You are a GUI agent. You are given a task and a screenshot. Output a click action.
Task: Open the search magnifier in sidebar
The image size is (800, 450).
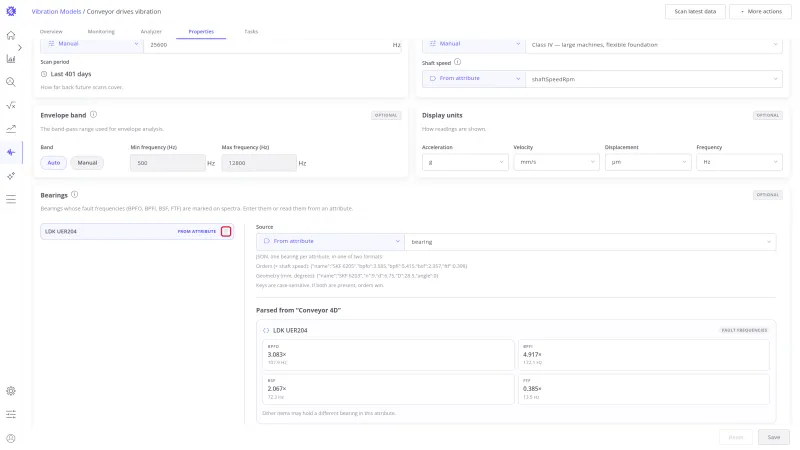[x=11, y=82]
